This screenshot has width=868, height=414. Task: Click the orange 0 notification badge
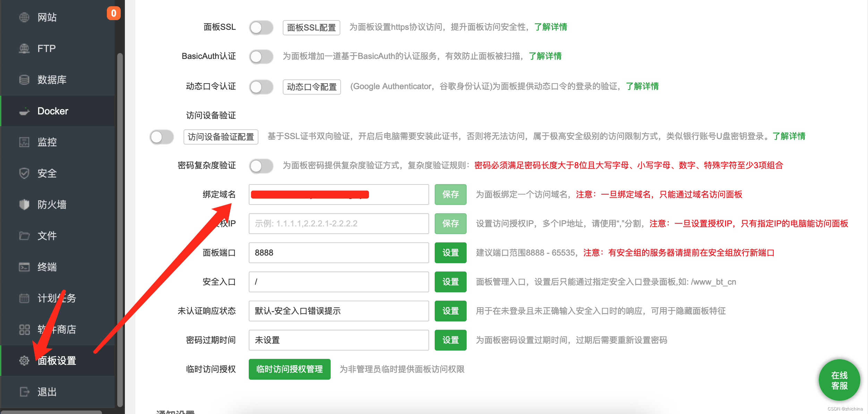[113, 13]
